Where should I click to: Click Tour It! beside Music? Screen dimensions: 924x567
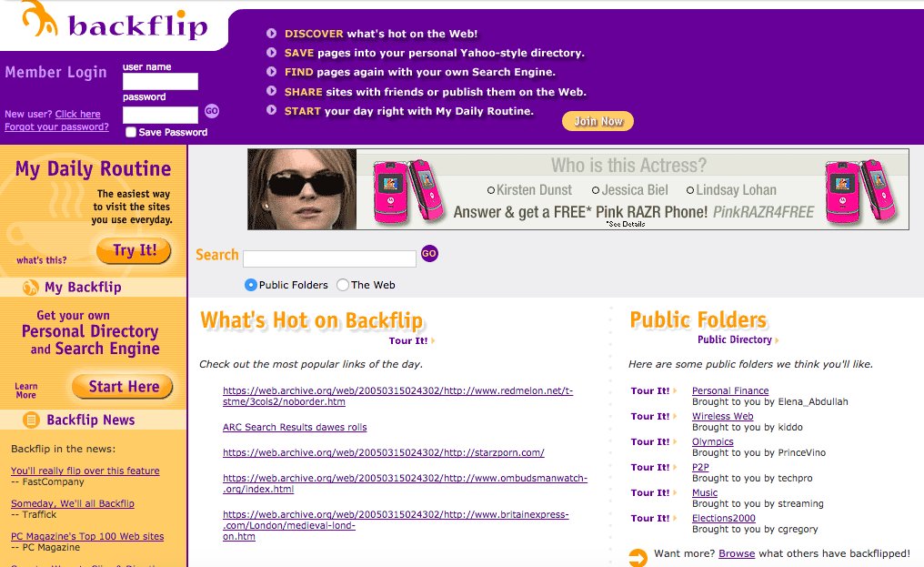pyautogui.click(x=650, y=492)
